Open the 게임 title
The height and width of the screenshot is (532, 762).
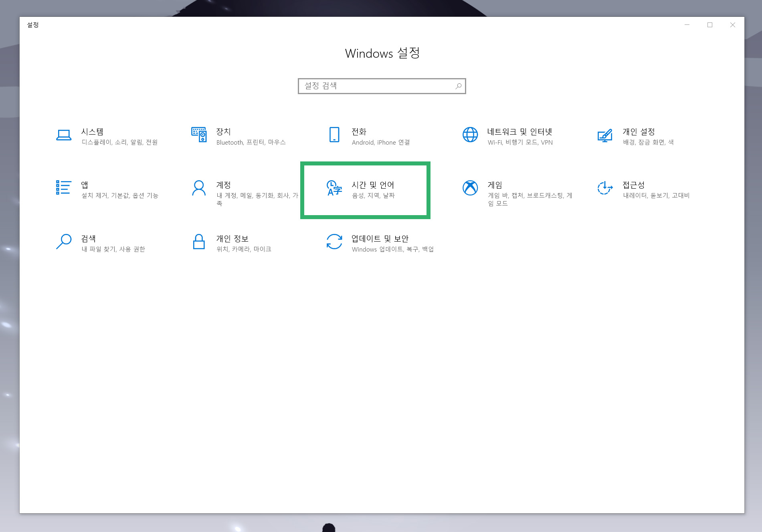495,185
